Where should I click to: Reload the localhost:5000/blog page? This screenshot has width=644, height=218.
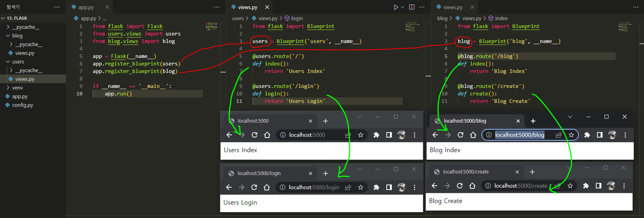(x=461, y=135)
